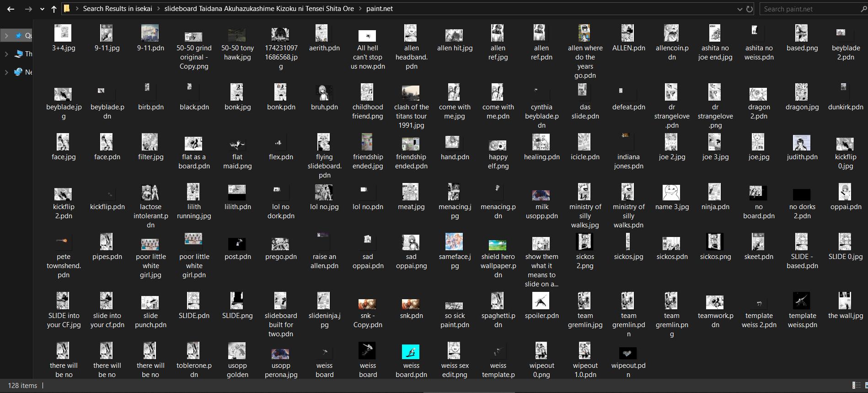Select the file 'dr strangelove.png'

(x=715, y=107)
